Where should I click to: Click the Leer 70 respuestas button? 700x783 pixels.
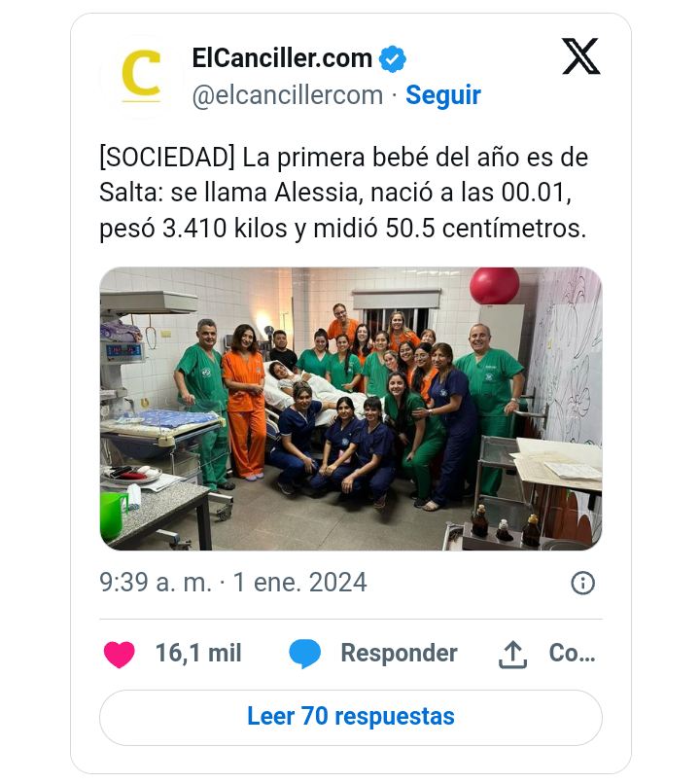(x=351, y=718)
